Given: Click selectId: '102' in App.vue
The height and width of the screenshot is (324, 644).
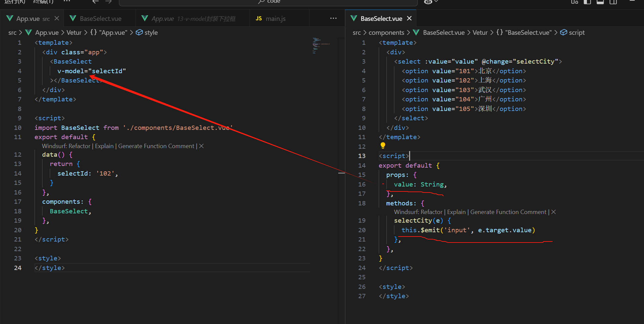Looking at the screenshot, I should click(88, 173).
